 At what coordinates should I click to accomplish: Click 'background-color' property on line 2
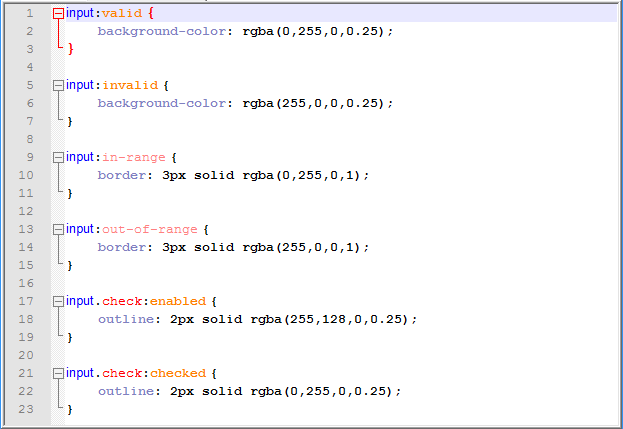coord(162,31)
